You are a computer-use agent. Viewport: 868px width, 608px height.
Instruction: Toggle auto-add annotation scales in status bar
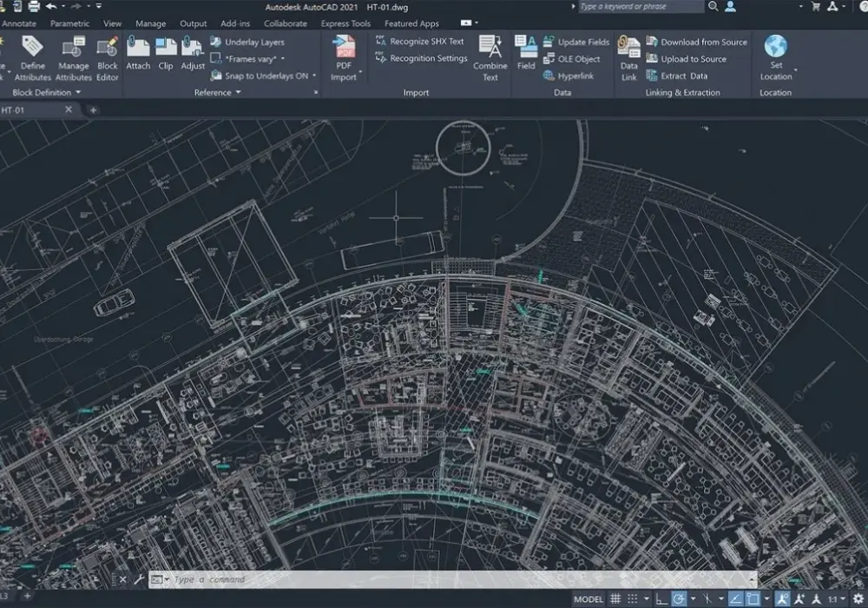(x=799, y=598)
